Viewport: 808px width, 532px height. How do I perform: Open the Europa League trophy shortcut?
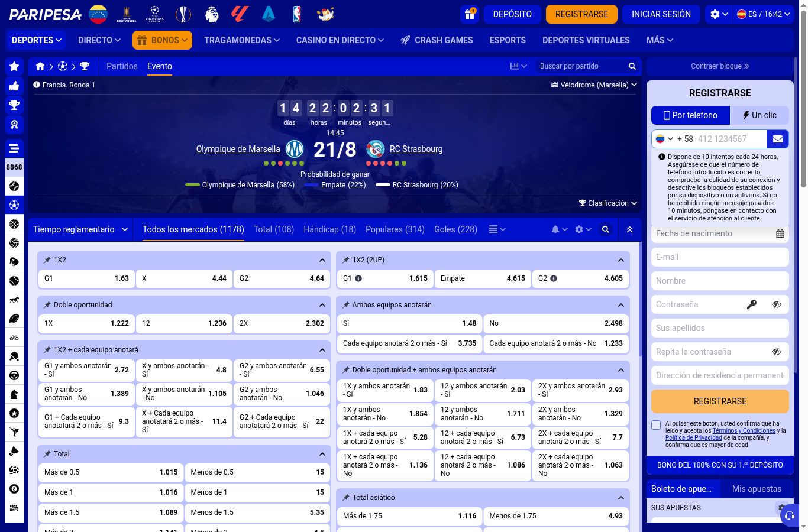click(183, 14)
